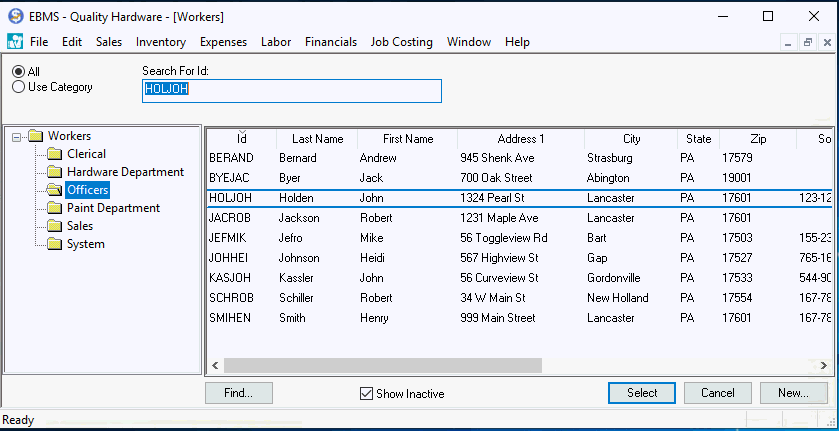
Task: Select the Clerical folder icon
Action: (x=54, y=154)
